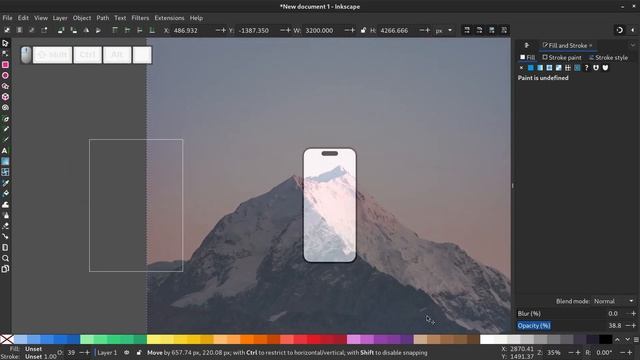Image resolution: width=640 pixels, height=360 pixels.
Task: Increase Blur with plus button
Action: (633, 313)
